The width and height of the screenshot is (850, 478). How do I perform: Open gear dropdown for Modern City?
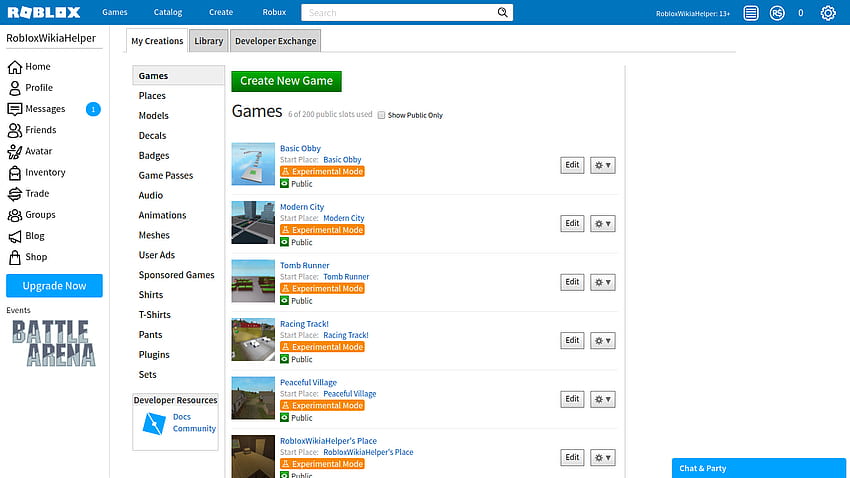[x=602, y=224]
